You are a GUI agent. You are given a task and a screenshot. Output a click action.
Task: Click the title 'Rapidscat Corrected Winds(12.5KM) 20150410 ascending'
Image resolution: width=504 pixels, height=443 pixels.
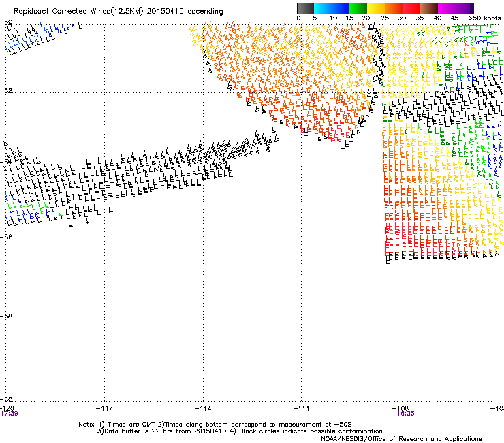pos(119,12)
